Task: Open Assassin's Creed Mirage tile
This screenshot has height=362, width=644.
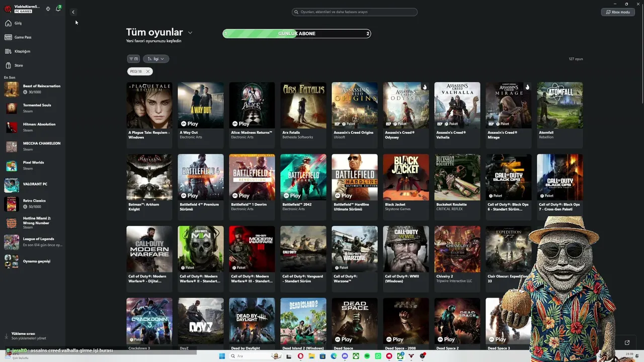Action: click(509, 115)
